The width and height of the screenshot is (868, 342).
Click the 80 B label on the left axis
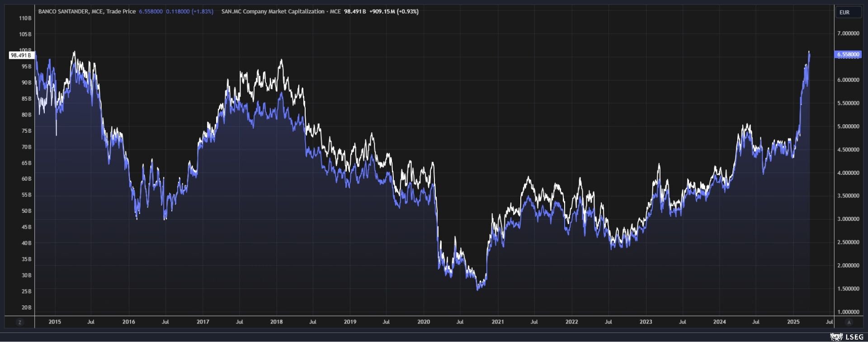click(27, 115)
